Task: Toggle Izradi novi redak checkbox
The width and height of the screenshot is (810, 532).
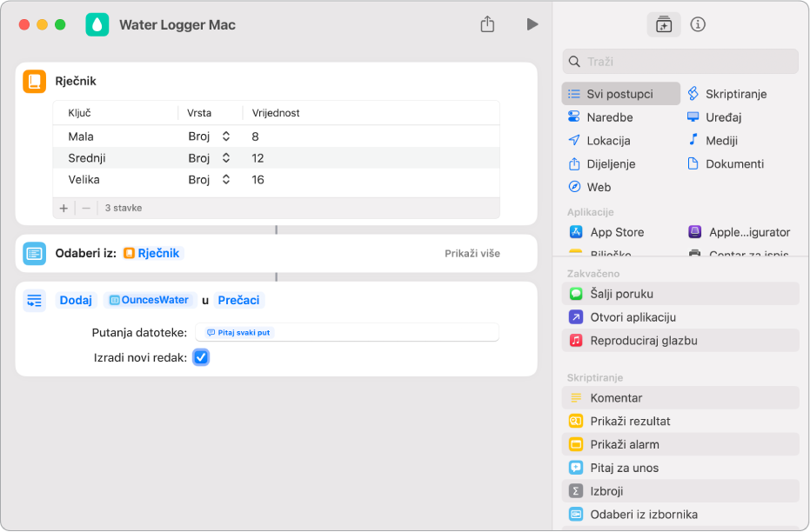Action: point(201,357)
